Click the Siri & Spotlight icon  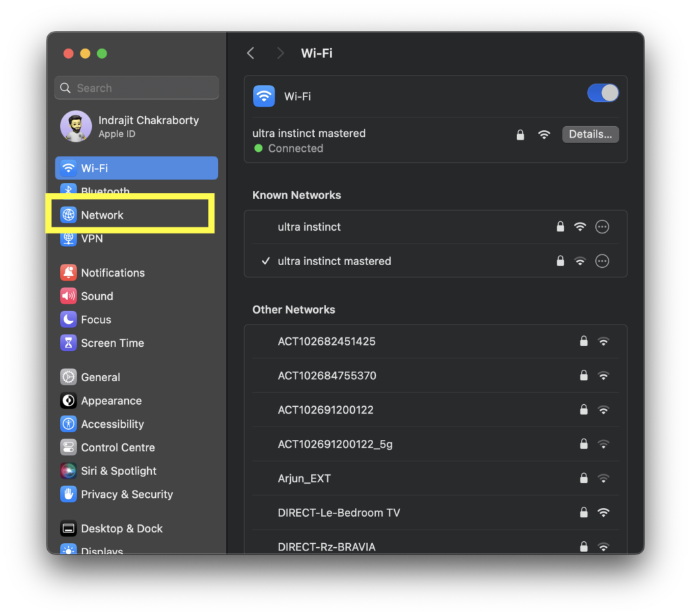pos(68,471)
